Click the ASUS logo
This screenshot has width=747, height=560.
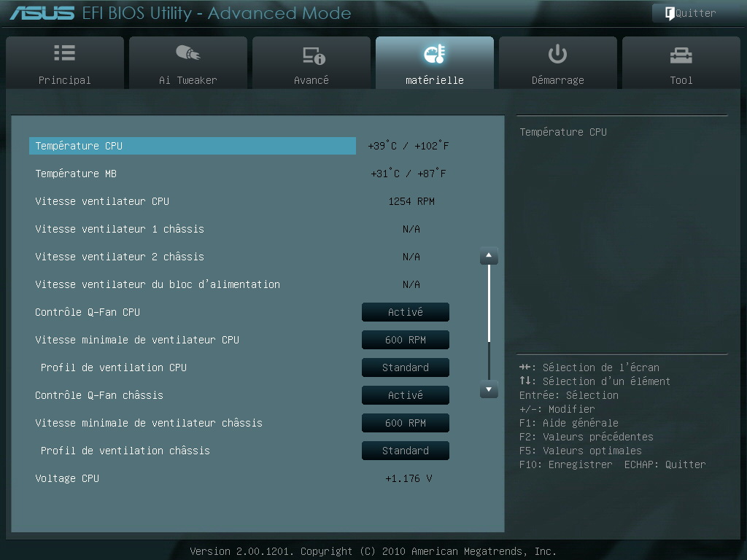[x=42, y=13]
